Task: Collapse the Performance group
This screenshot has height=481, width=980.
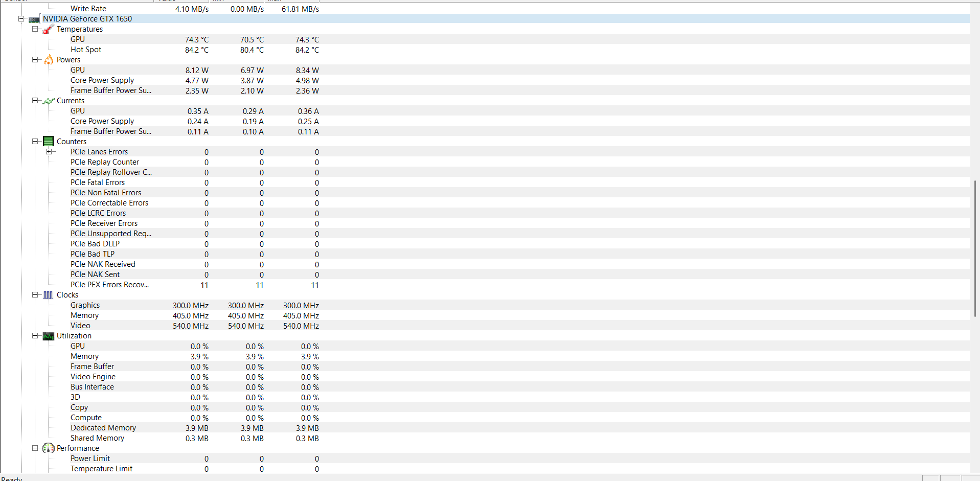Action: (35, 448)
